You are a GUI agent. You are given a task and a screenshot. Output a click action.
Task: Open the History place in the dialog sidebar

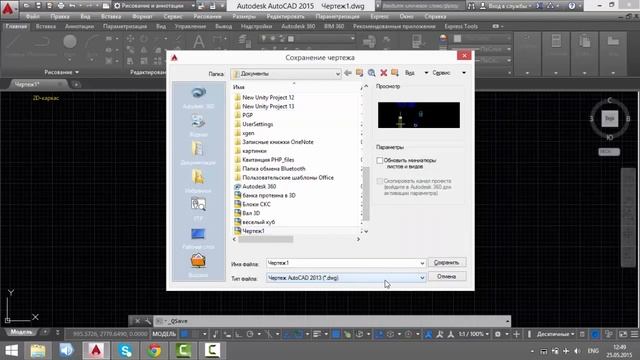point(198,125)
